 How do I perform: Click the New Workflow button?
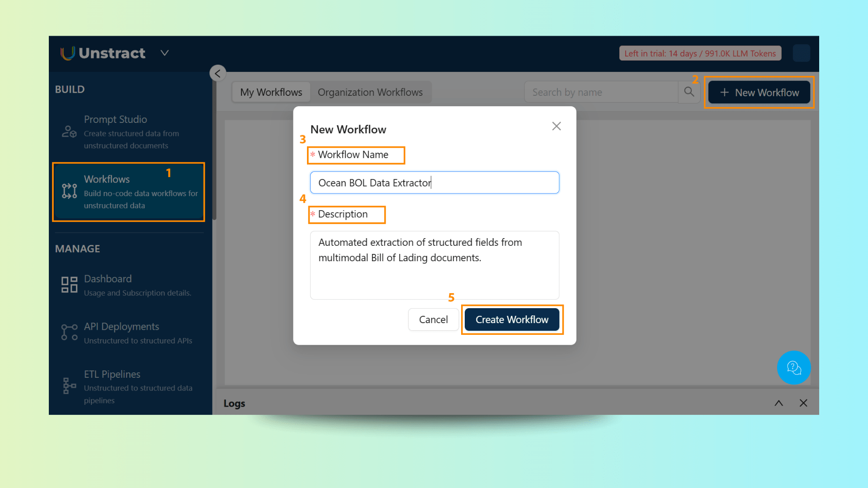point(759,93)
